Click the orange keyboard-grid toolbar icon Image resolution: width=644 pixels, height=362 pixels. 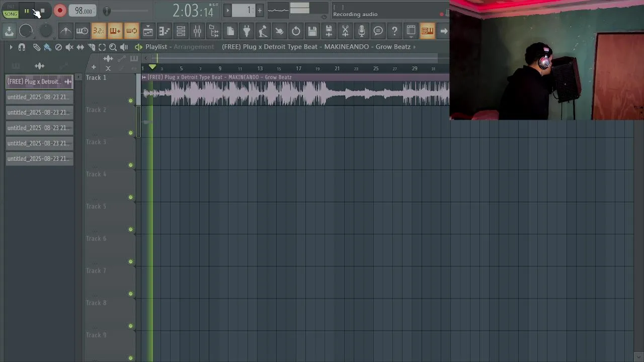click(x=427, y=31)
